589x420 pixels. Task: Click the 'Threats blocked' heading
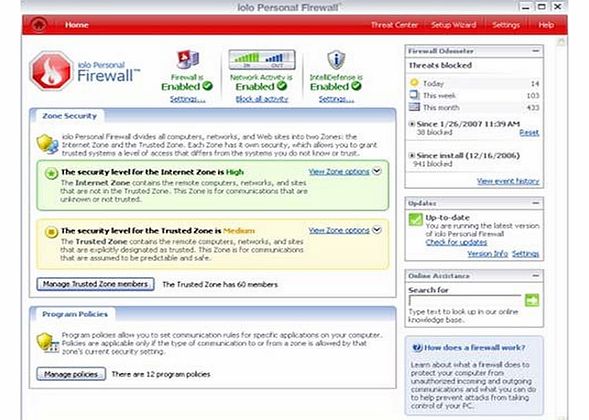point(440,65)
